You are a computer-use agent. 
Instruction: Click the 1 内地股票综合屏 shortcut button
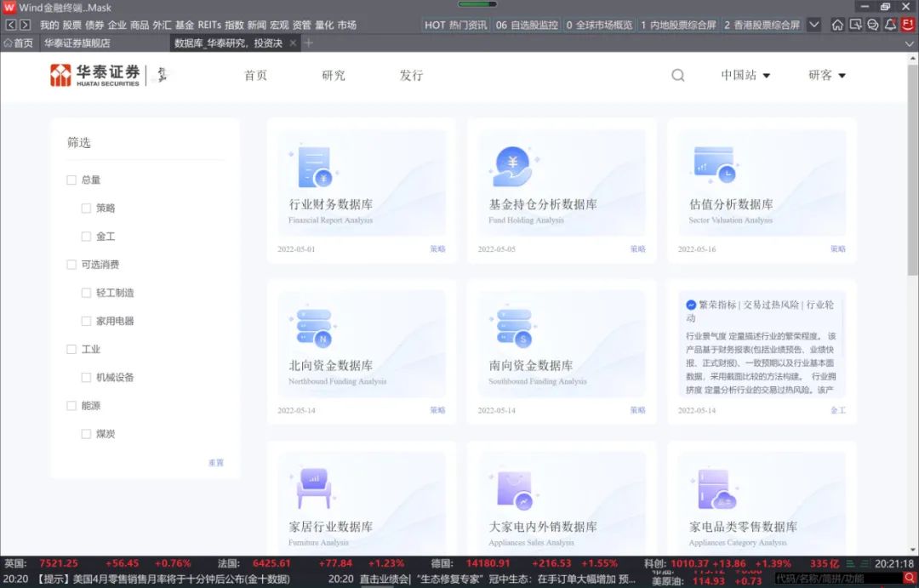pyautogui.click(x=678, y=25)
